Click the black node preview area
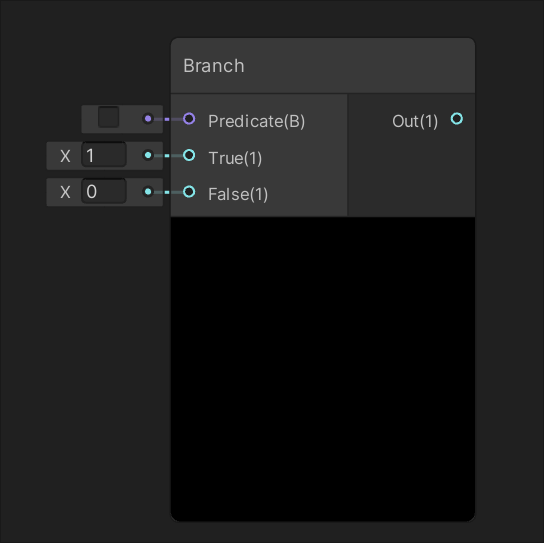The height and width of the screenshot is (543, 544). tap(323, 369)
